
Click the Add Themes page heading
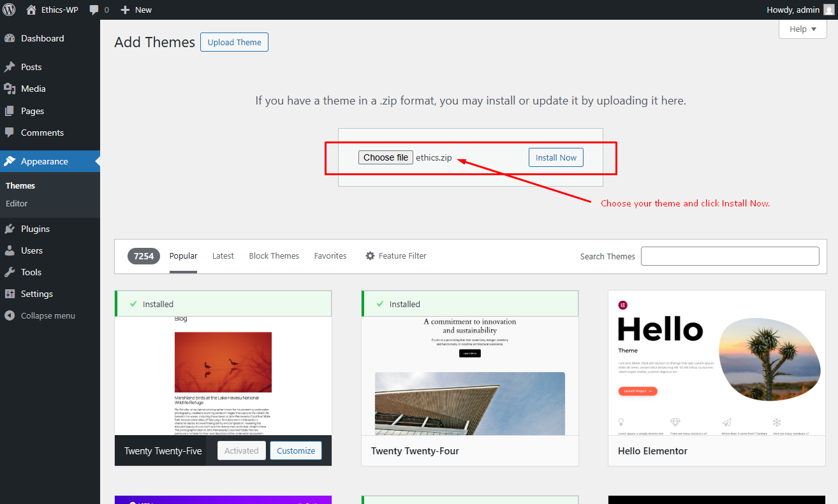point(155,42)
